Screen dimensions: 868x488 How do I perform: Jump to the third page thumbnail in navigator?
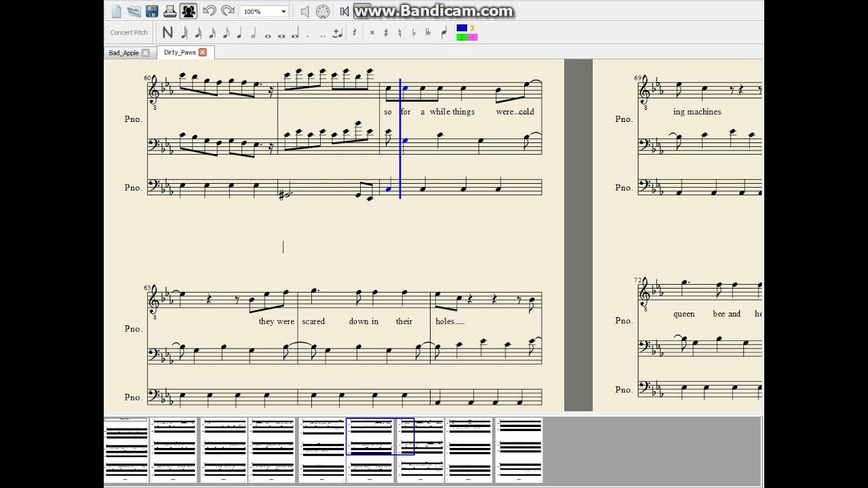pyautogui.click(x=224, y=450)
